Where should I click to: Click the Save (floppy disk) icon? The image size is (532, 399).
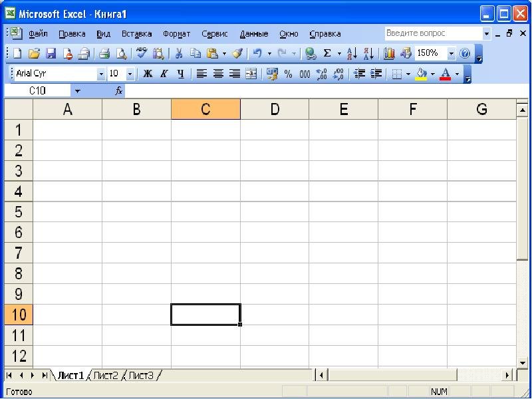[x=51, y=54]
